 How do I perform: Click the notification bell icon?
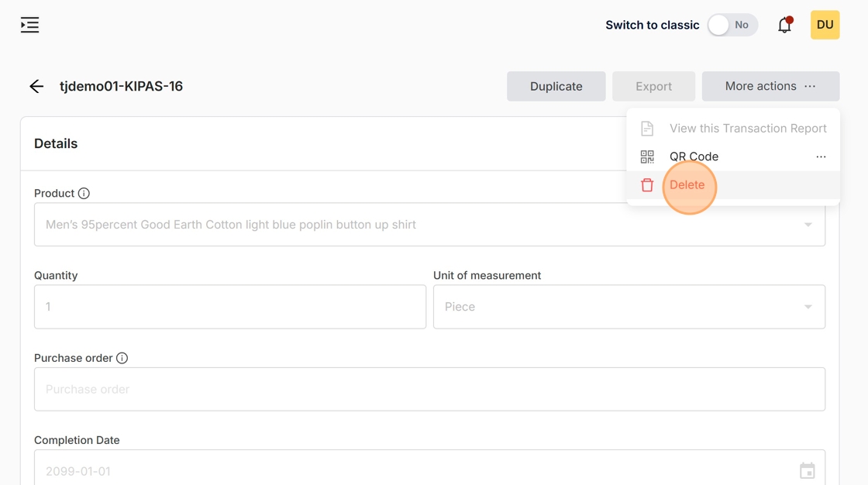(784, 25)
